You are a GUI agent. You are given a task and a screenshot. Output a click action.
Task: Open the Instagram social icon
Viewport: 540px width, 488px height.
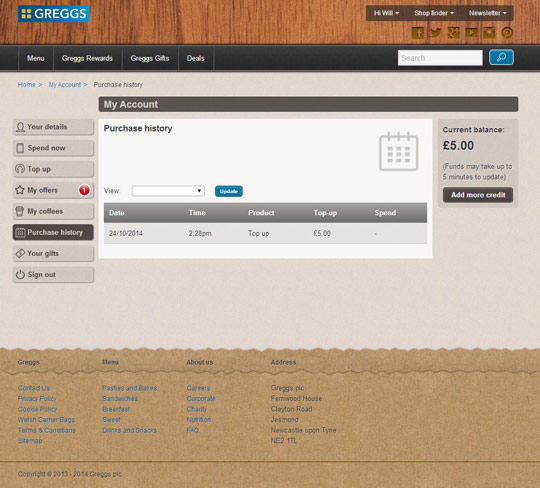489,33
